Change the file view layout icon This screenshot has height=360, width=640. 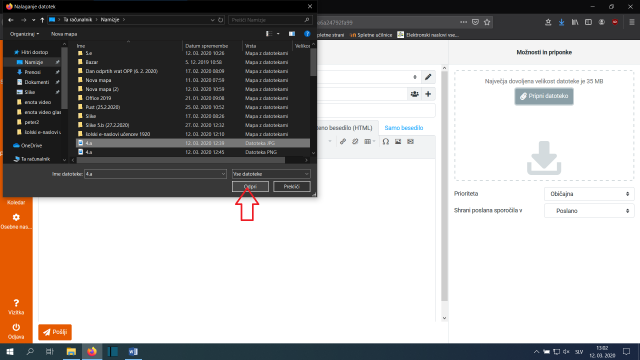pyautogui.click(x=269, y=34)
